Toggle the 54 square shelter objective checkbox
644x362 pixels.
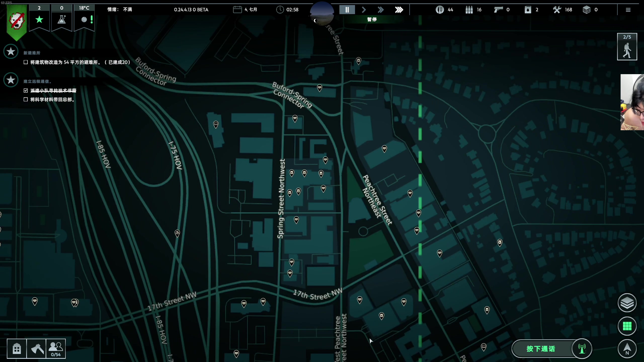(26, 62)
